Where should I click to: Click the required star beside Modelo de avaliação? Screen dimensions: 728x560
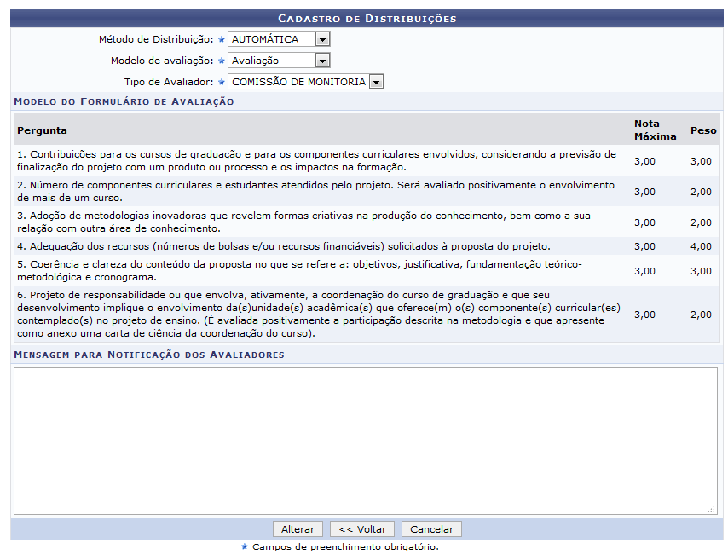(222, 61)
